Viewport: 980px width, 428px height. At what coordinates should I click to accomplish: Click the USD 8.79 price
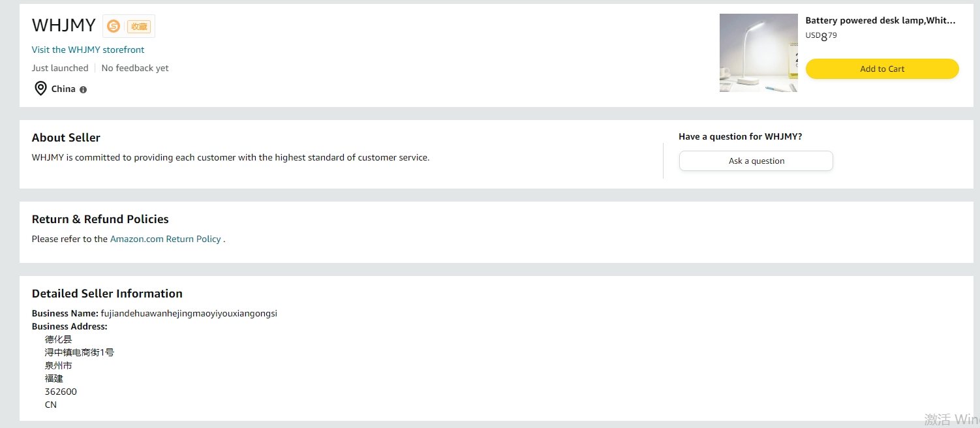click(821, 36)
